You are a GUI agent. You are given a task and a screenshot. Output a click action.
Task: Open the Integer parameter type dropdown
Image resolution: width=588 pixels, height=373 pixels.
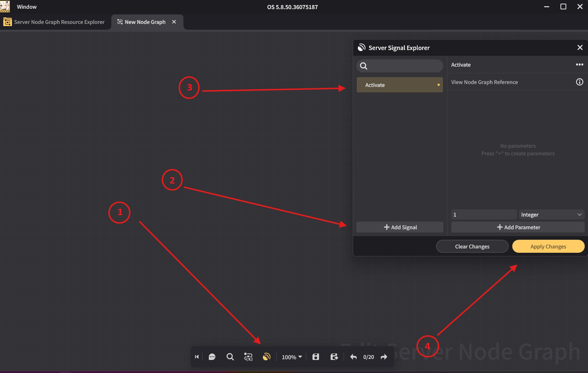click(551, 214)
